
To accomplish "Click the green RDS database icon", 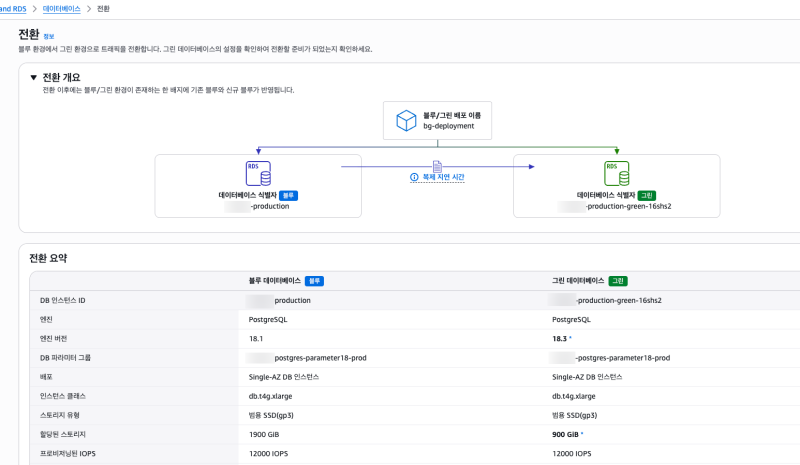I will coord(616,172).
